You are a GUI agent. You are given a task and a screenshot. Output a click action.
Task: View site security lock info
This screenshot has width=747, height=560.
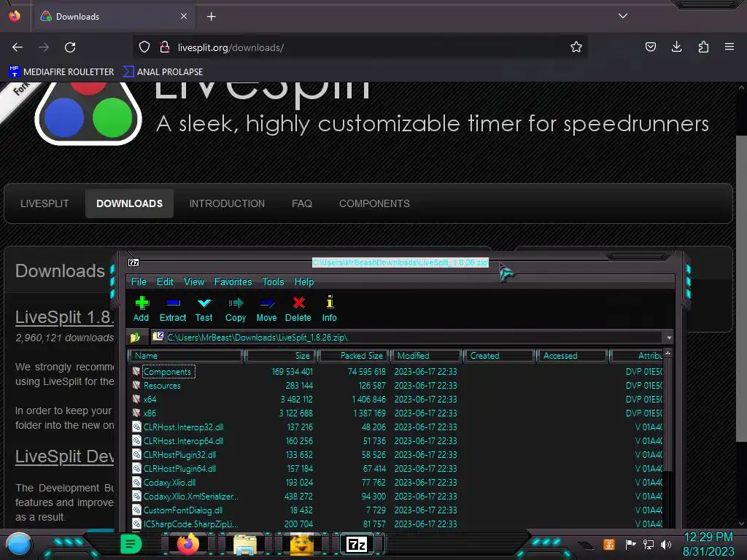pos(165,47)
